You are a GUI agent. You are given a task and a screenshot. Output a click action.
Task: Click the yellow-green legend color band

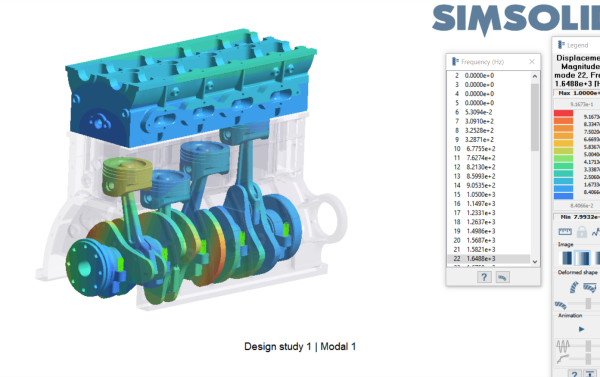[x=564, y=151]
